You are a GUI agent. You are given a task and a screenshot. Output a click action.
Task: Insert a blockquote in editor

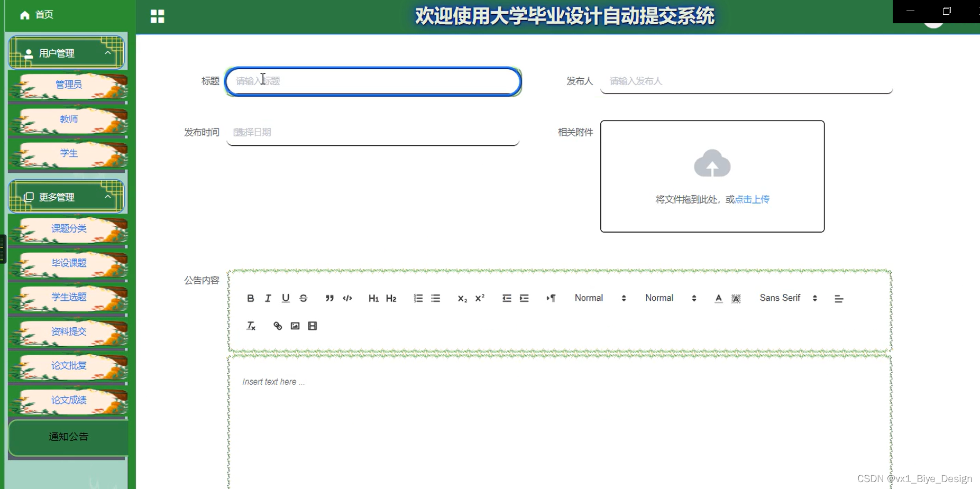tap(329, 298)
